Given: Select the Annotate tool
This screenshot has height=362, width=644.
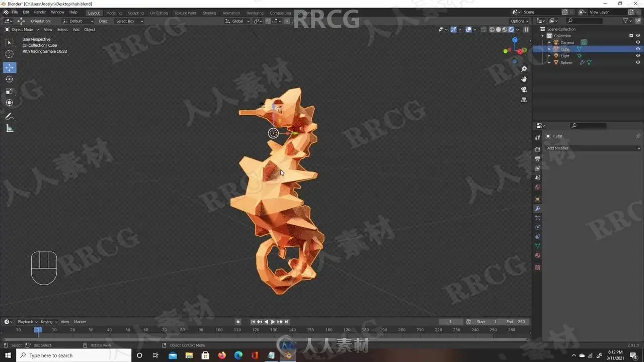Looking at the screenshot, I should tap(10, 116).
